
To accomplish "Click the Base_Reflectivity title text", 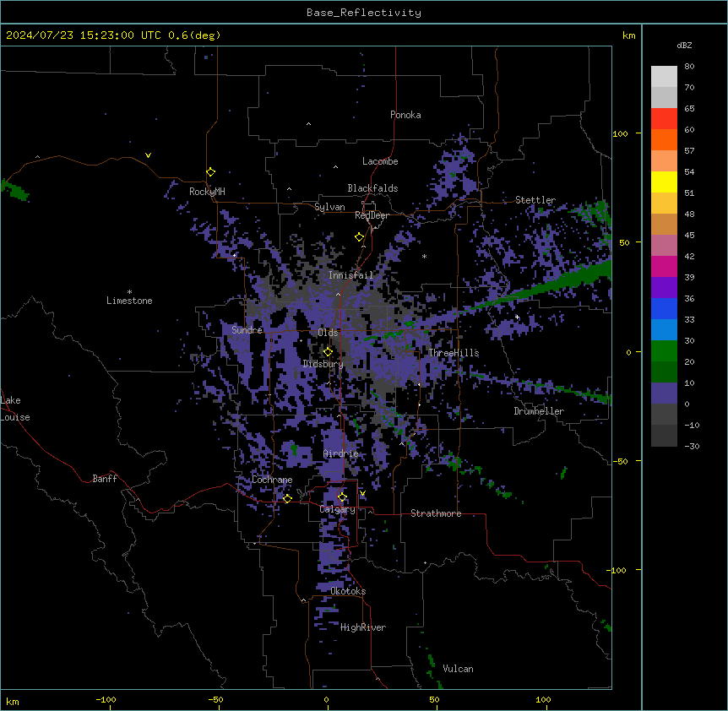I will point(364,13).
